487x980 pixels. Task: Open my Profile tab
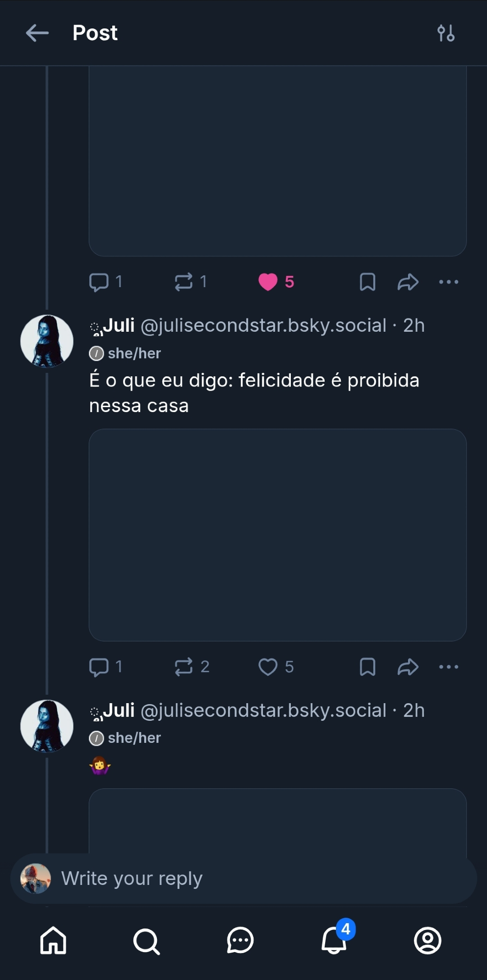pyautogui.click(x=428, y=940)
